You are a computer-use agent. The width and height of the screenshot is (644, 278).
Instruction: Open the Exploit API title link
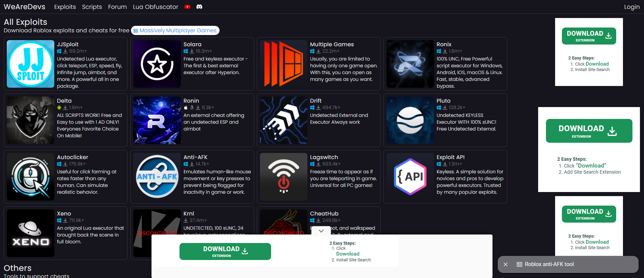coord(451,157)
